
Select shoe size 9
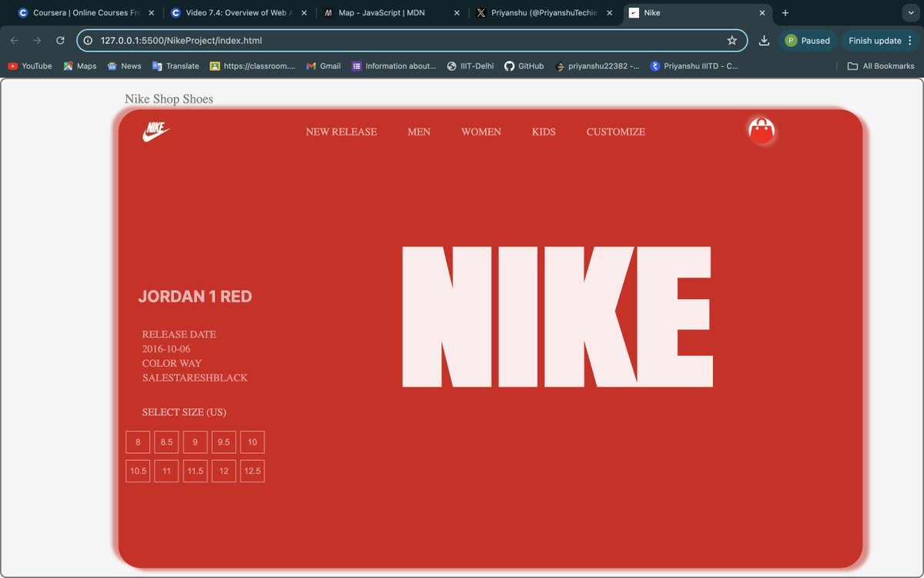[x=196, y=442]
